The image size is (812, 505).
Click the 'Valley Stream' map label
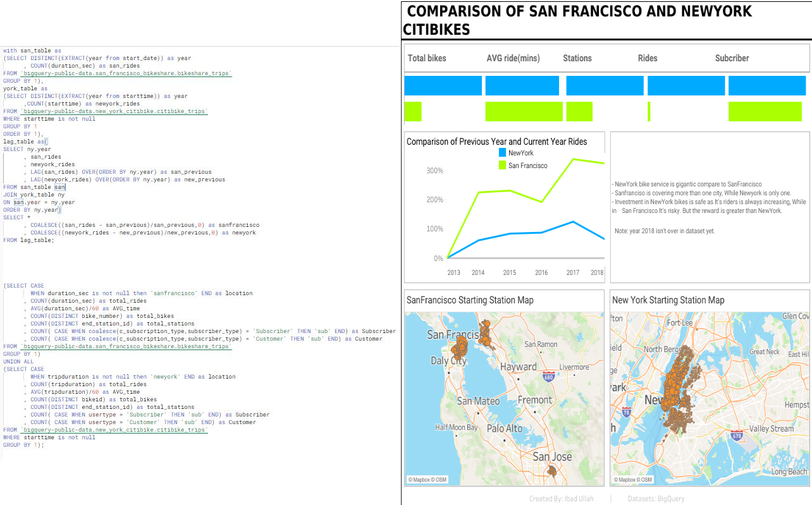click(772, 429)
